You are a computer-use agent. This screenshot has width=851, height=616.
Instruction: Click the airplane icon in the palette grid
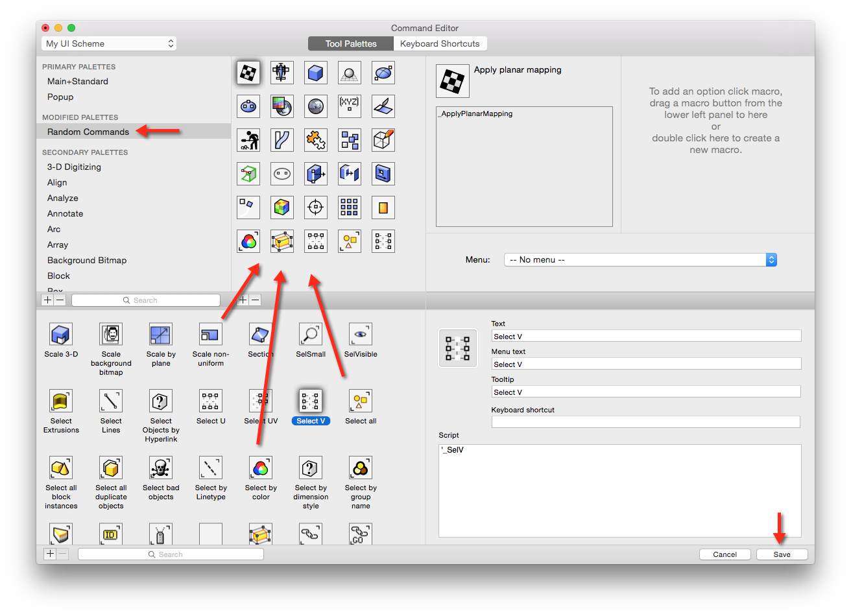click(282, 73)
